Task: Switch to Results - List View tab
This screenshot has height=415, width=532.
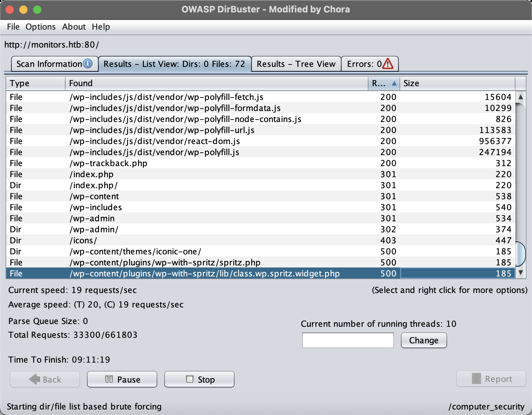Action: [175, 64]
